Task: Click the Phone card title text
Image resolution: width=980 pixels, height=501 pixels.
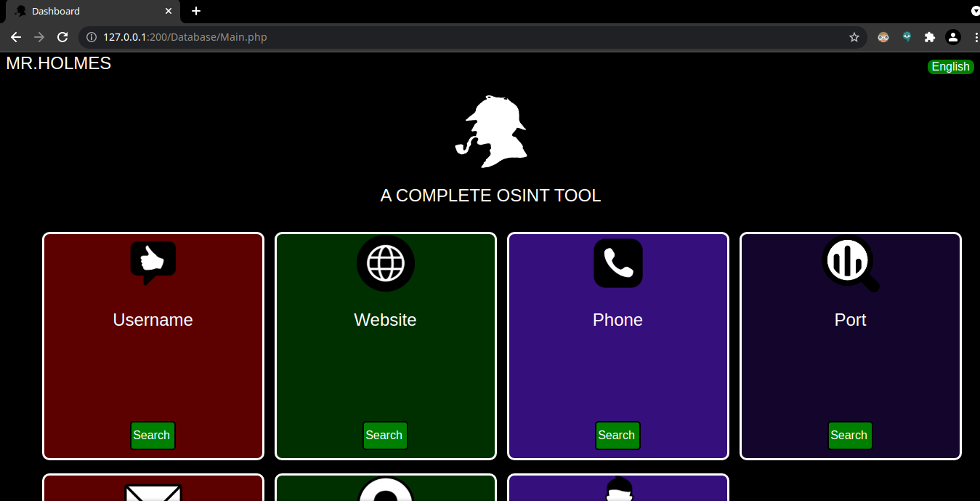Action: pyautogui.click(x=617, y=320)
